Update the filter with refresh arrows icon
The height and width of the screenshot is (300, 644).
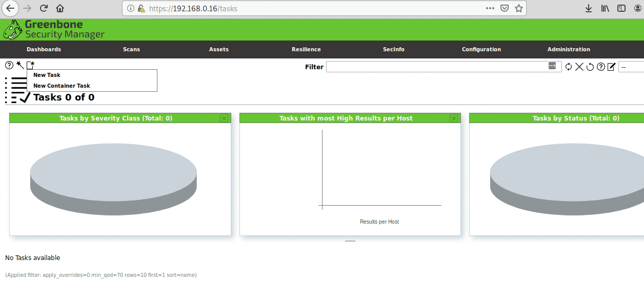[x=569, y=67]
